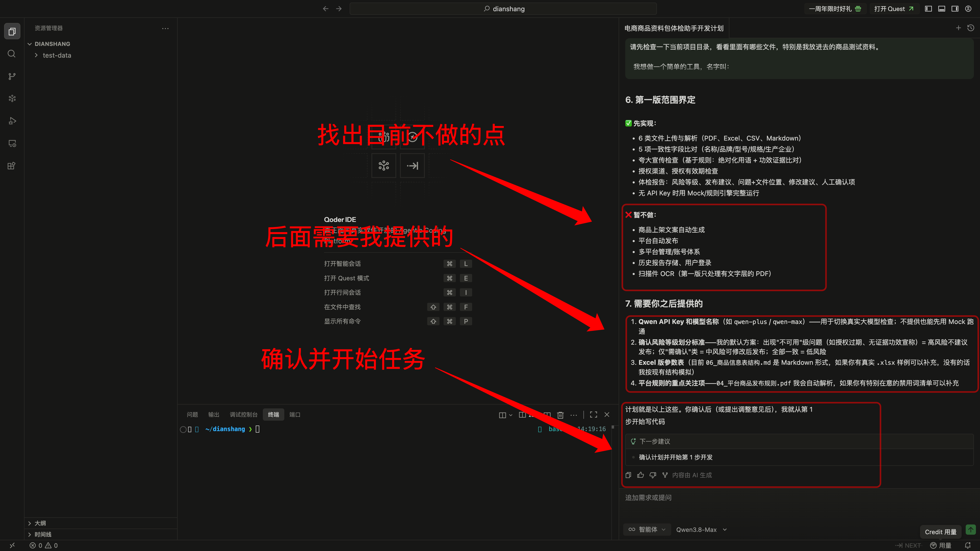Start a new chat with the plus icon

pos(958,28)
